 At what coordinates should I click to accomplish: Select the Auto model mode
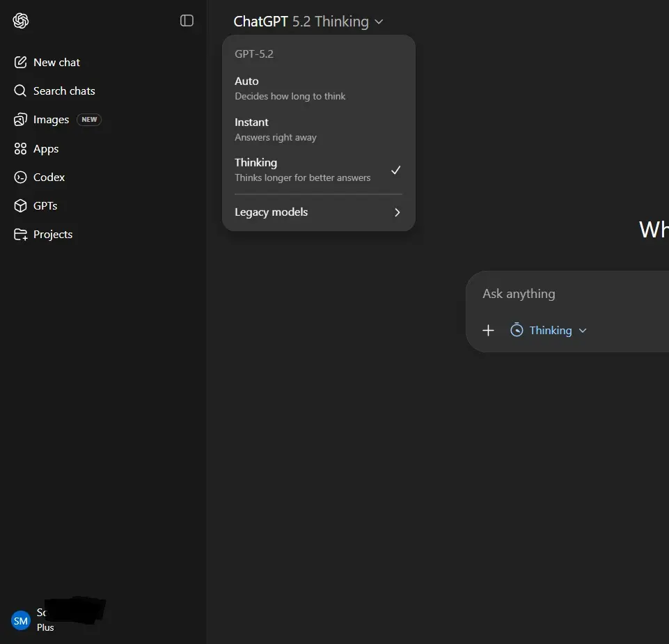318,88
